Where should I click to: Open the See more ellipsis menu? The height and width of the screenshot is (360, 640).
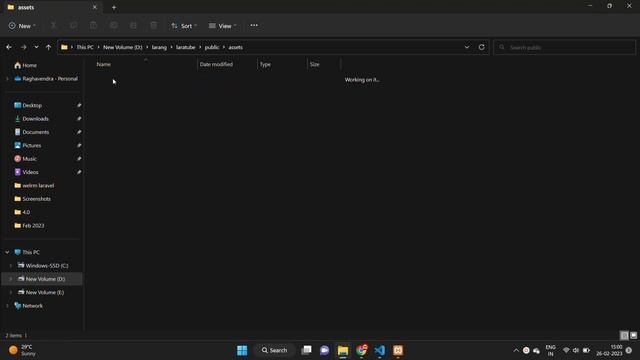254,26
